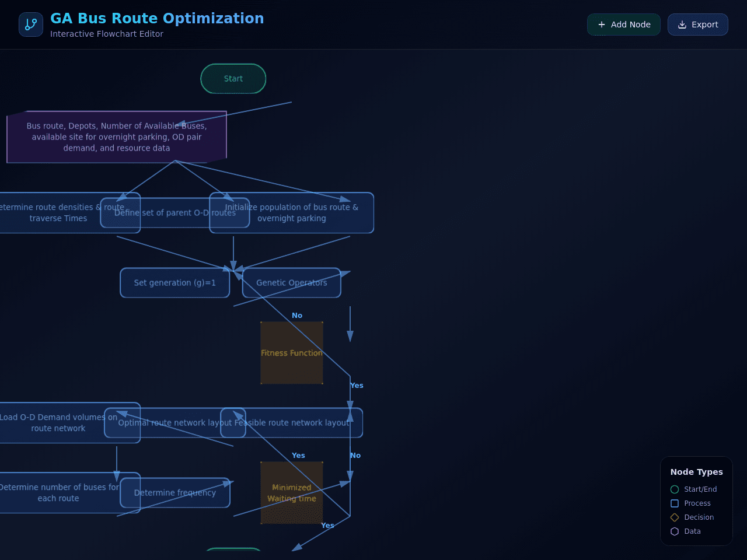Select the Genetic Operators node
Image resolution: width=747 pixels, height=560 pixels.
click(292, 283)
